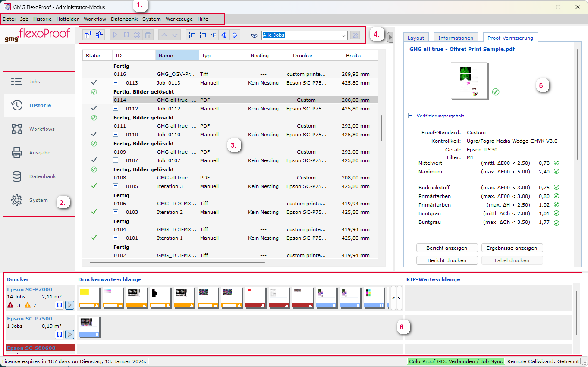
Task: Resume the Epson SC-P7000 printer queue
Action: point(69,305)
